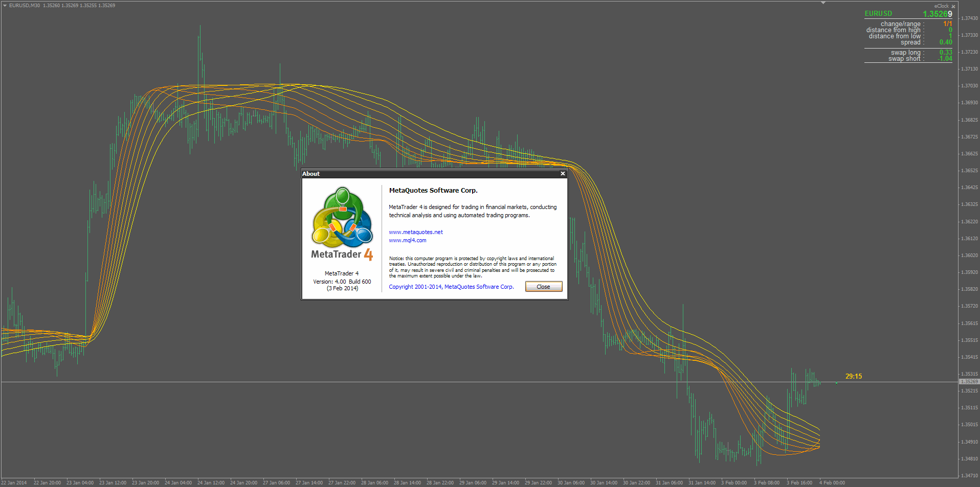The width and height of the screenshot is (980, 487).
Task: Click the 'Notice: this computer program' paragraph
Action: (x=473, y=267)
